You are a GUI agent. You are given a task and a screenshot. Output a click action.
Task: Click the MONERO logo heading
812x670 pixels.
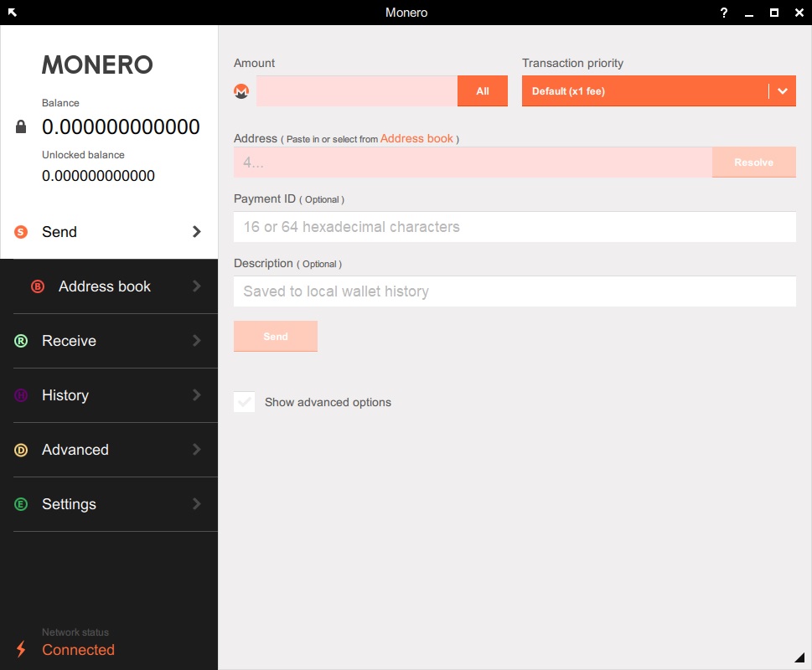click(x=97, y=64)
